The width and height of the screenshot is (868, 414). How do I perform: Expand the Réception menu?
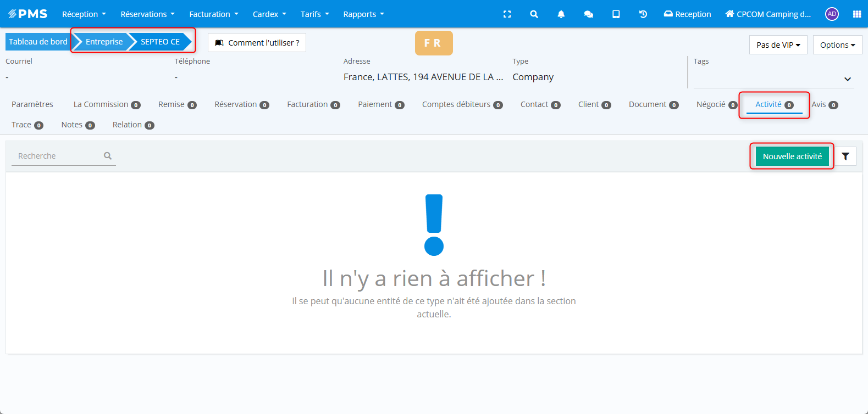coord(84,14)
